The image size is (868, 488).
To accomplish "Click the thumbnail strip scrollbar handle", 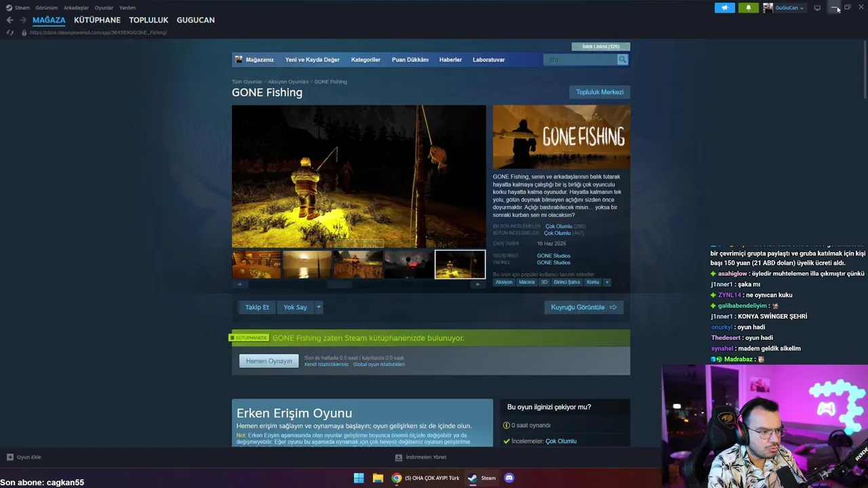I will point(339,285).
